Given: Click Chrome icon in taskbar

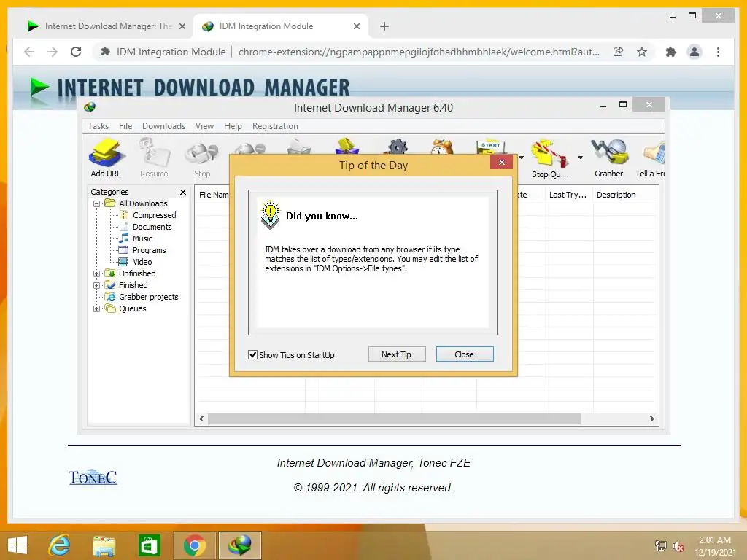Looking at the screenshot, I should coord(194,545).
